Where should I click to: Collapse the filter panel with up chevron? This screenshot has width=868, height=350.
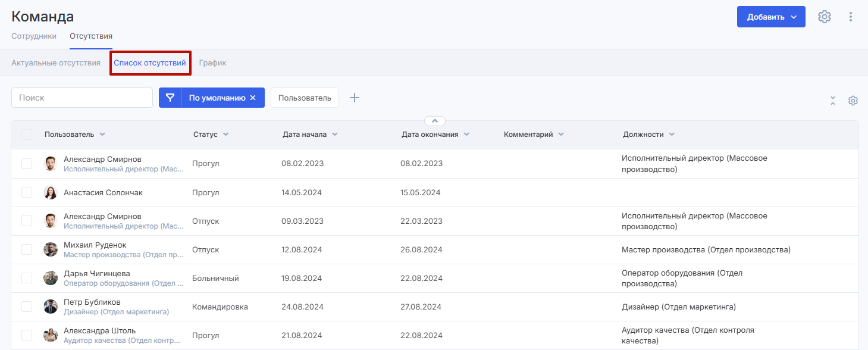[434, 121]
